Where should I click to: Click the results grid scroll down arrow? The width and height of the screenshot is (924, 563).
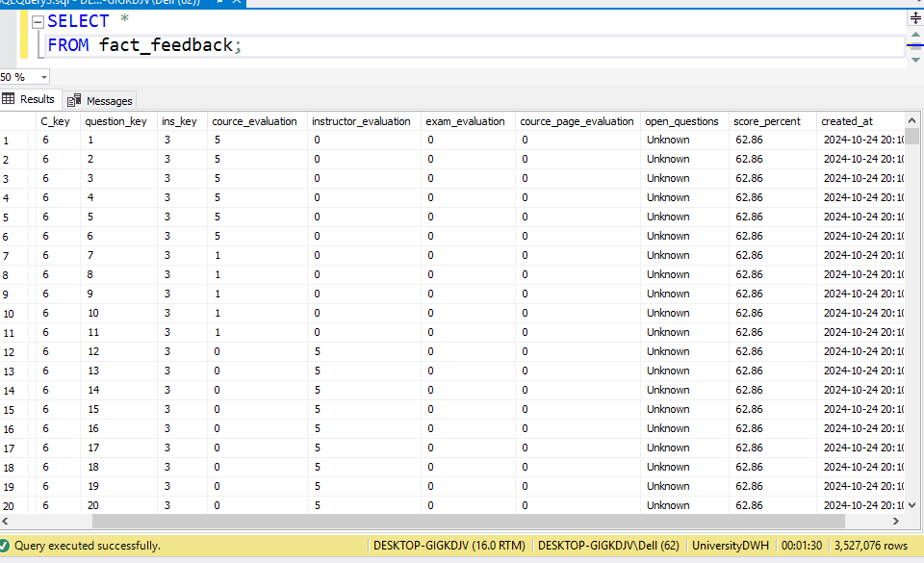pyautogui.click(x=911, y=504)
